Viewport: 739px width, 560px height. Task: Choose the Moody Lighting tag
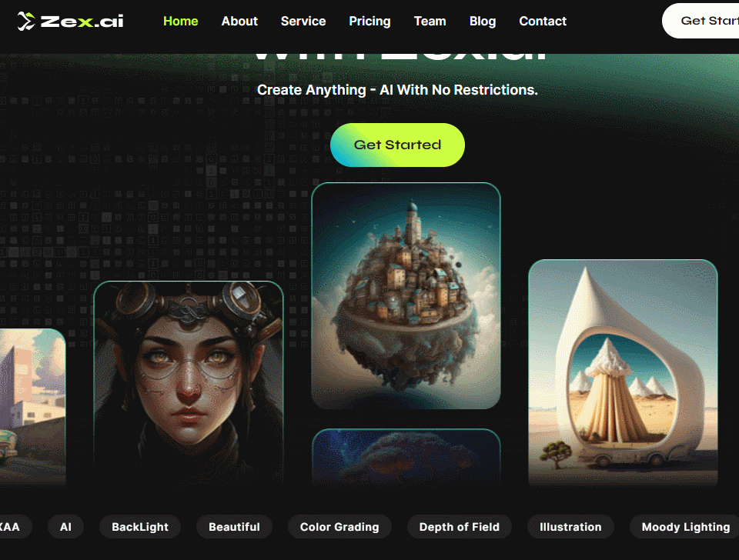coord(684,527)
